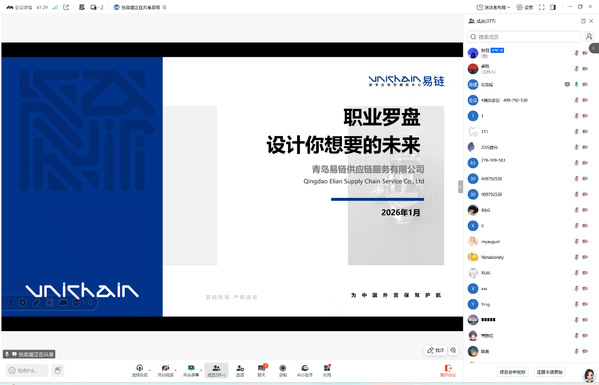Screen dimensions: 599x385
Task: Click the say something chat input
Action: point(27,370)
